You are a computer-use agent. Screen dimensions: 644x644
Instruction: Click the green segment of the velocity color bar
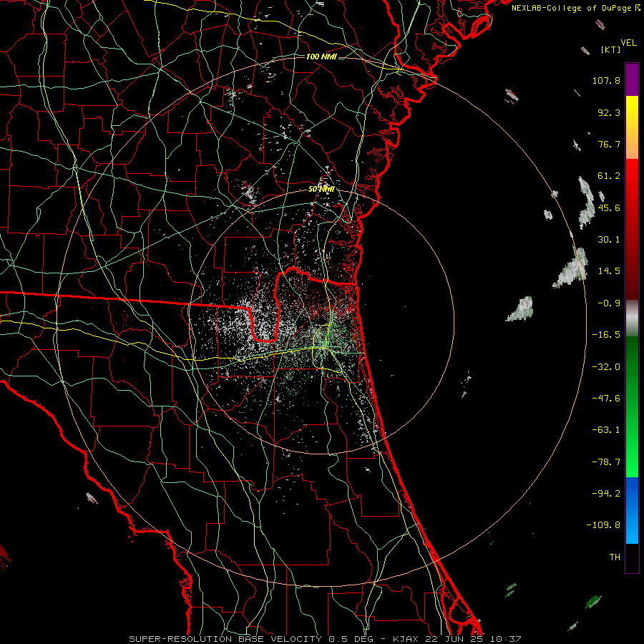coord(632,406)
